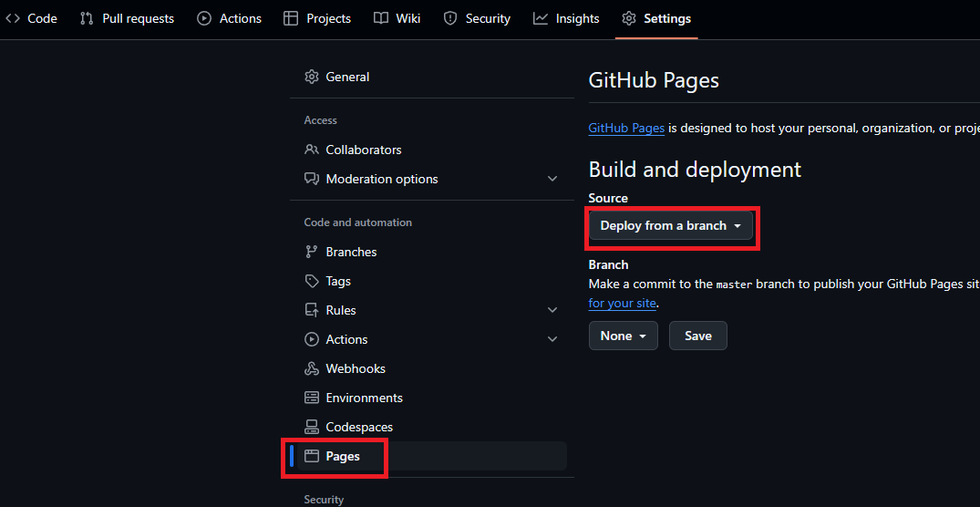Follow the GitHub Pages hyperlink
980x507 pixels.
(x=626, y=128)
